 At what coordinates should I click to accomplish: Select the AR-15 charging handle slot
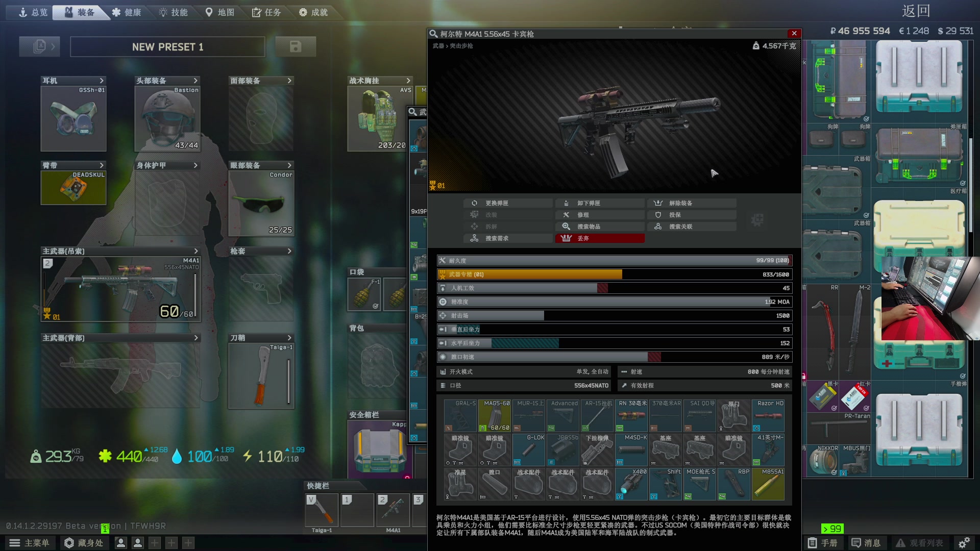[597, 416]
